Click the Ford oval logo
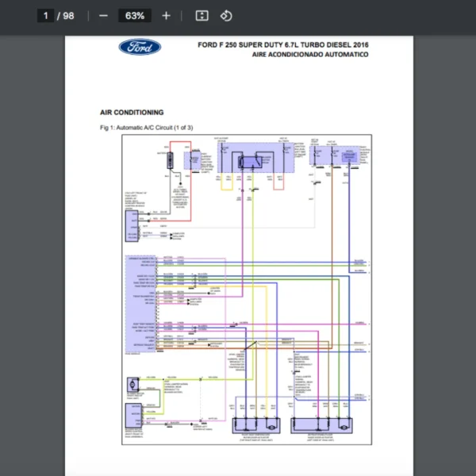 click(140, 48)
